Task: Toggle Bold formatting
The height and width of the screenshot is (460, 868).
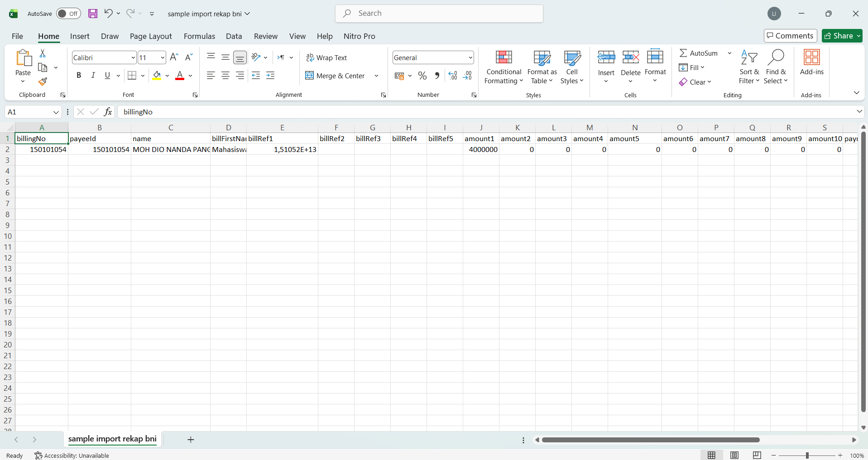Action: click(x=79, y=76)
